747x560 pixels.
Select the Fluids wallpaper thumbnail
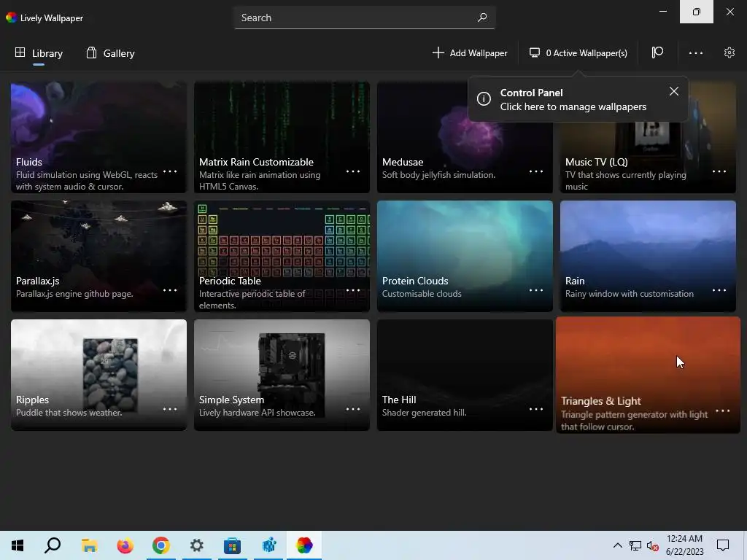pyautogui.click(x=98, y=137)
